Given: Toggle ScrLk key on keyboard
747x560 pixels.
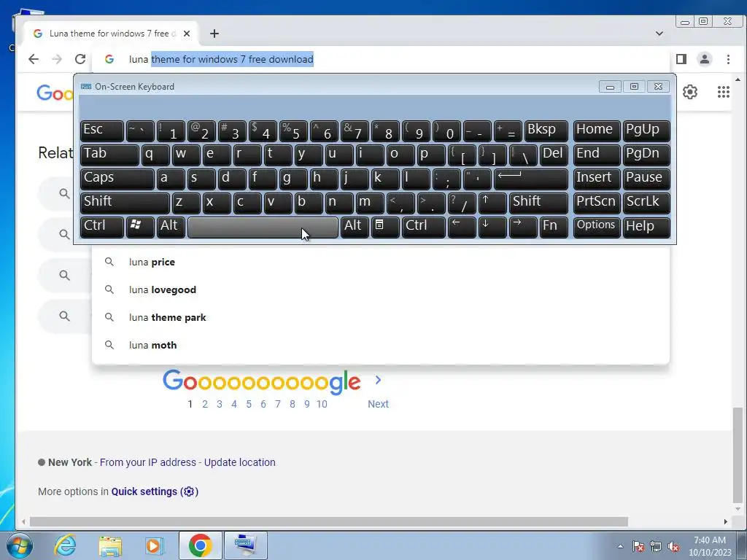Looking at the screenshot, I should [646, 203].
